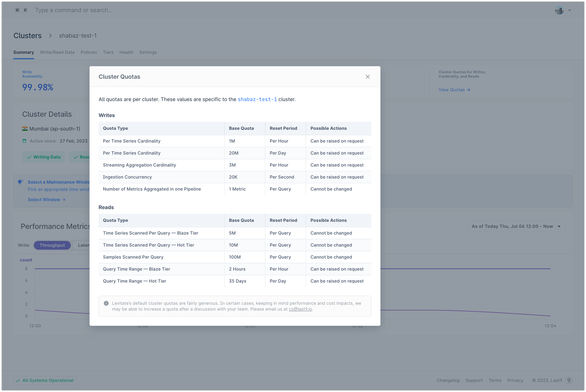Viewport: 586px width, 392px height.
Task: Open the Health tab
Action: click(x=126, y=52)
